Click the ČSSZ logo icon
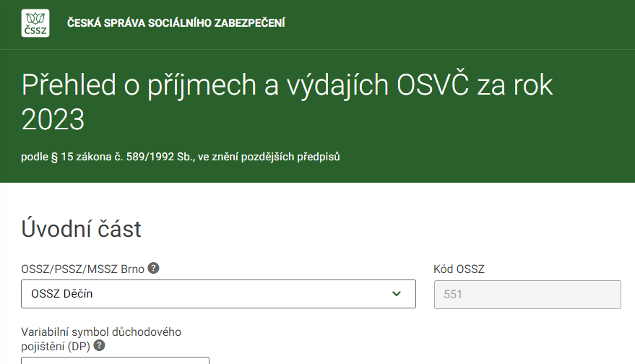The image size is (635, 364). [x=35, y=23]
